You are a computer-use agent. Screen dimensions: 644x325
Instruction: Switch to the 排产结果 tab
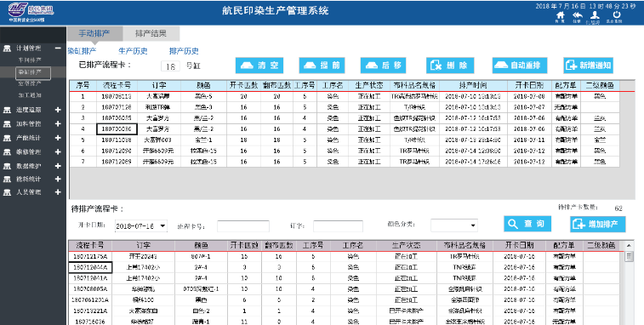151,34
